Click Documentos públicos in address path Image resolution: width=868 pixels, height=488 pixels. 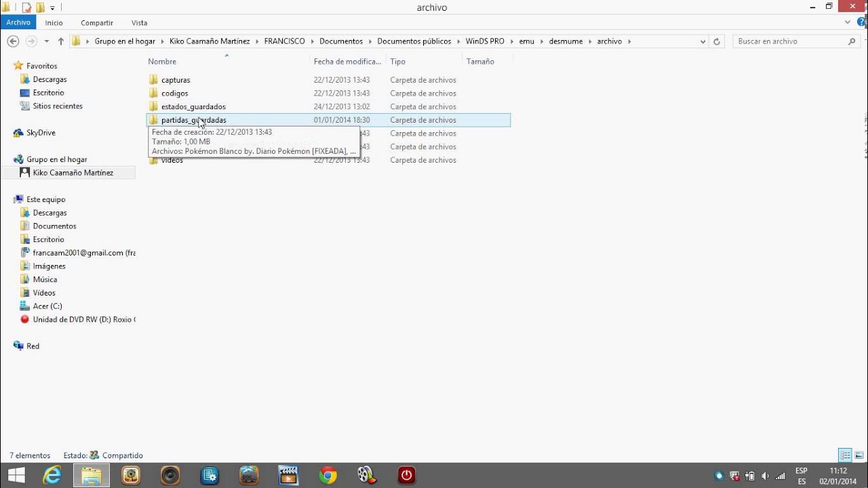(x=414, y=41)
